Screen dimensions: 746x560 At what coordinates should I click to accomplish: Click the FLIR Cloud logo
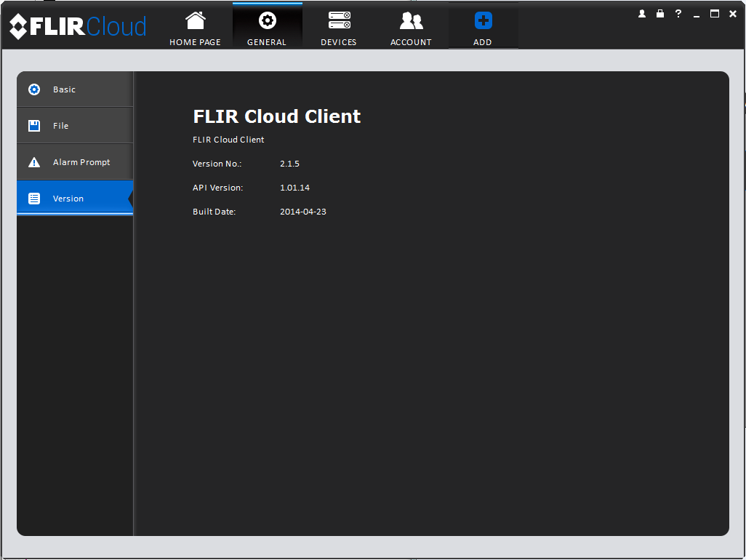78,26
